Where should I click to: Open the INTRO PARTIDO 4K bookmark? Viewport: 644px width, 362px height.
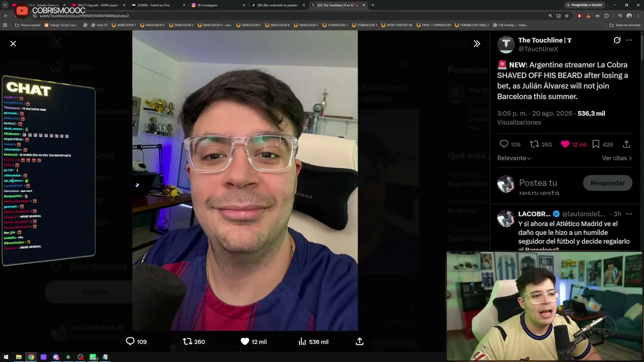[397, 25]
